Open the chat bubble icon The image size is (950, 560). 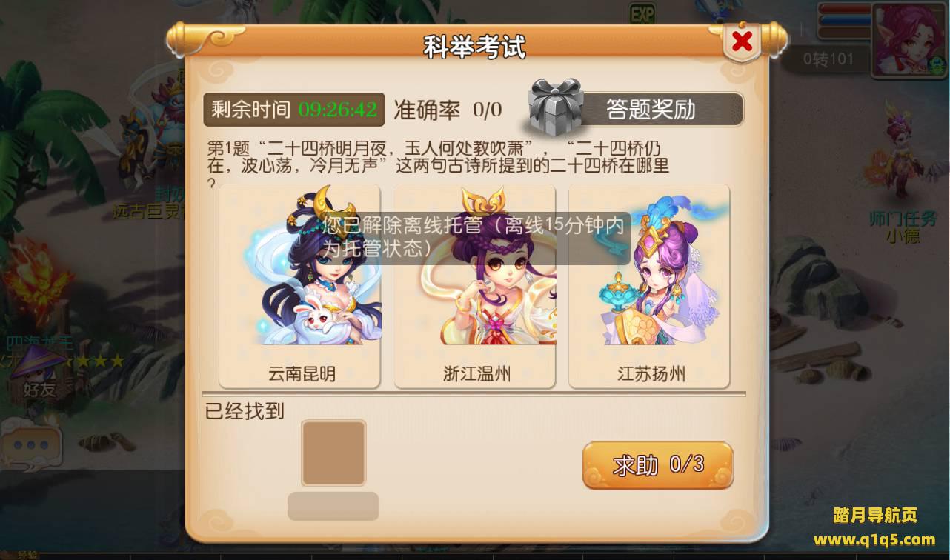pos(31,444)
